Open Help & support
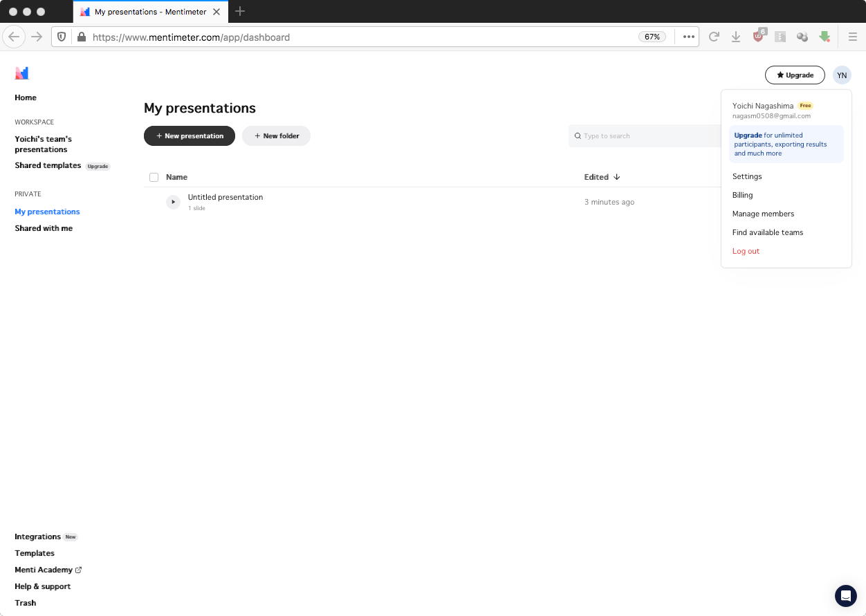 tap(42, 586)
